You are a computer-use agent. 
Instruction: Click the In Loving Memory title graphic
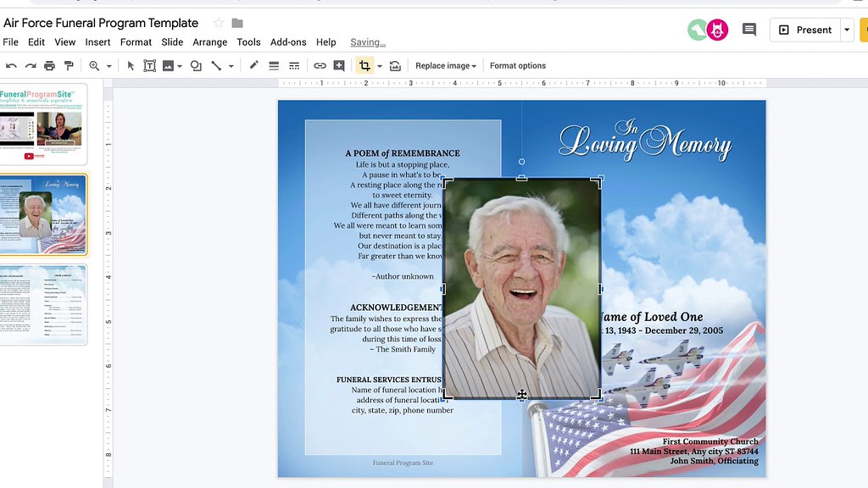click(645, 141)
